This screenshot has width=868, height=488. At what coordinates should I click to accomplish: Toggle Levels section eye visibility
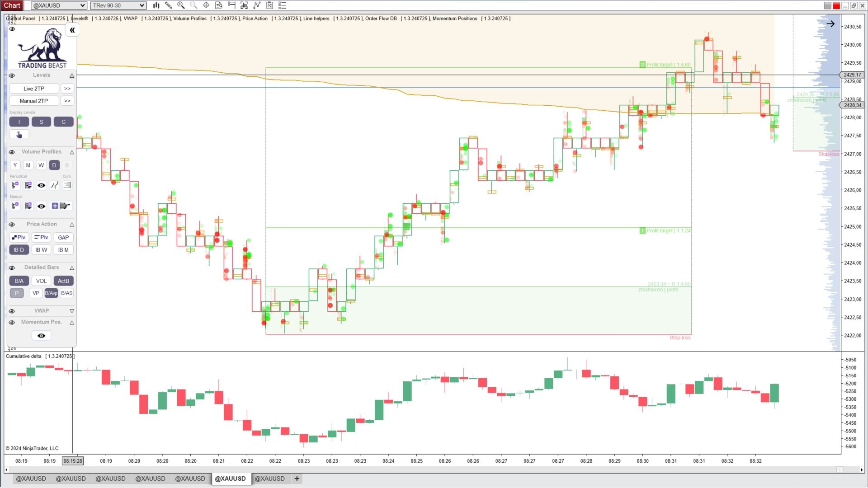pos(12,75)
